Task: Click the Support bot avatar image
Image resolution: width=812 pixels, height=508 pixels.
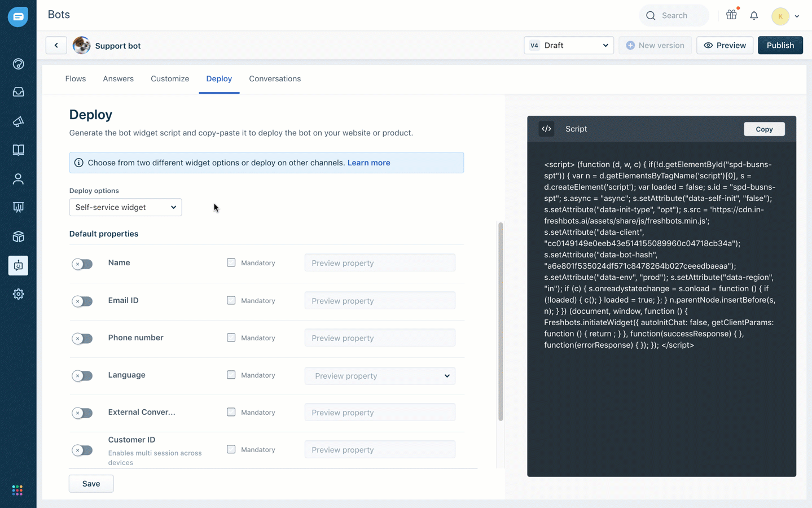Action: (81, 45)
